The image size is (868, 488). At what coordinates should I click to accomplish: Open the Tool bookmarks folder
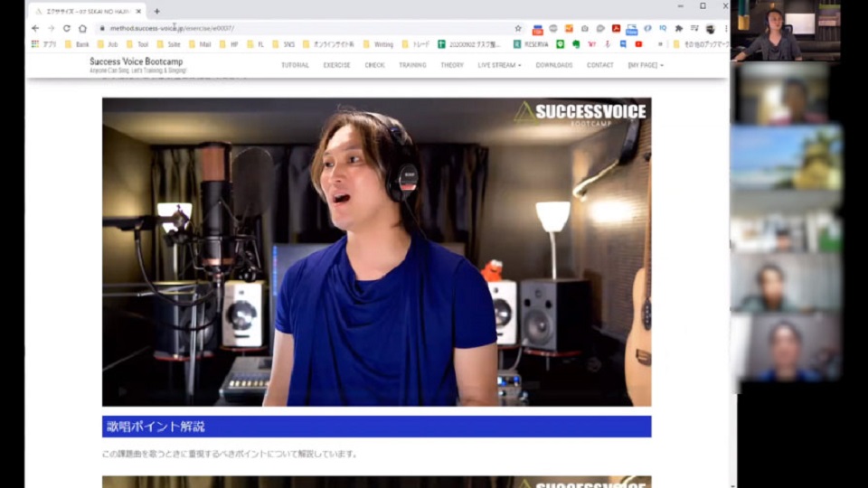click(137, 44)
